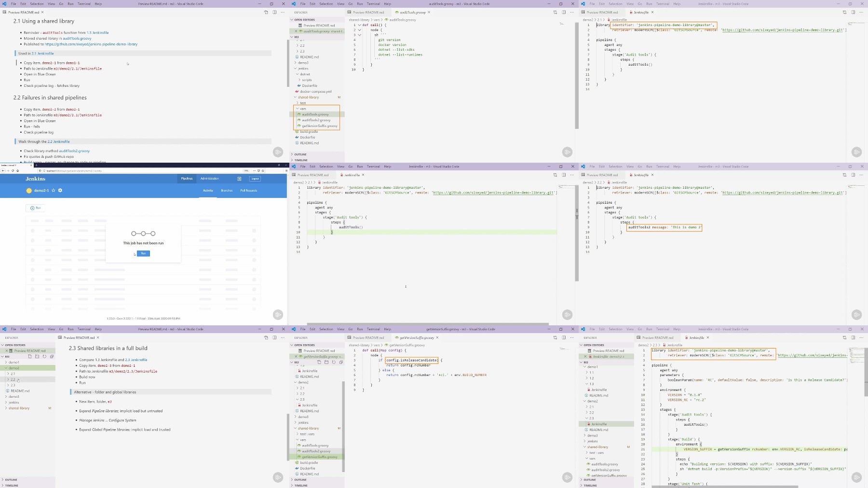Click the Firefox back arrow in Jenkins browser
This screenshot has width=868, height=488.
pos(3,170)
